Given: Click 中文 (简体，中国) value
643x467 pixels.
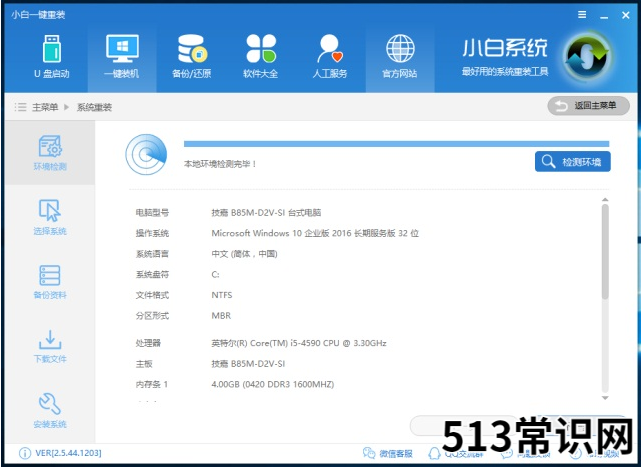Looking at the screenshot, I should click(x=244, y=254).
